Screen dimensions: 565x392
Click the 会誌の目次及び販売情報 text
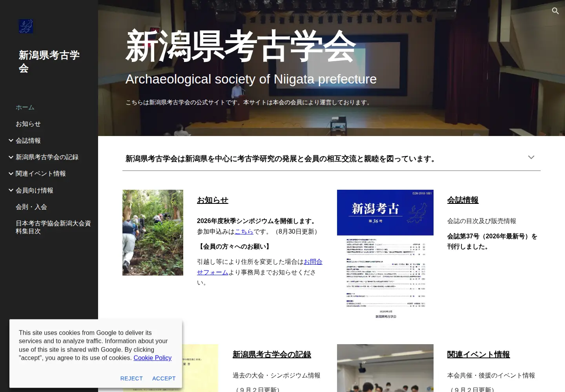tap(482, 221)
